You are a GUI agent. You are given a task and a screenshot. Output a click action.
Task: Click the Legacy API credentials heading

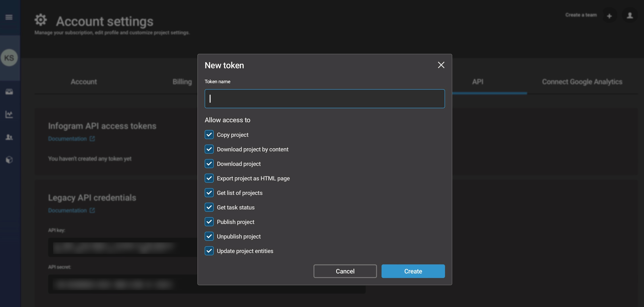(x=92, y=198)
